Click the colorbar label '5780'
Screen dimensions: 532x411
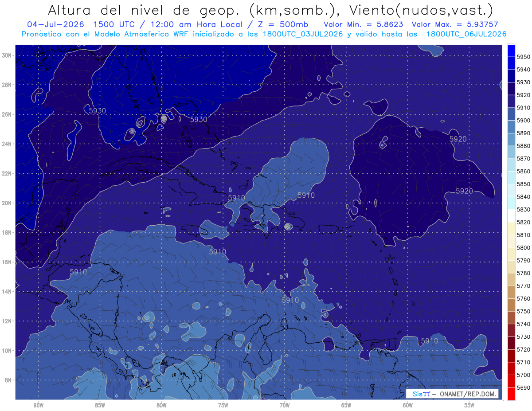pos(524,273)
